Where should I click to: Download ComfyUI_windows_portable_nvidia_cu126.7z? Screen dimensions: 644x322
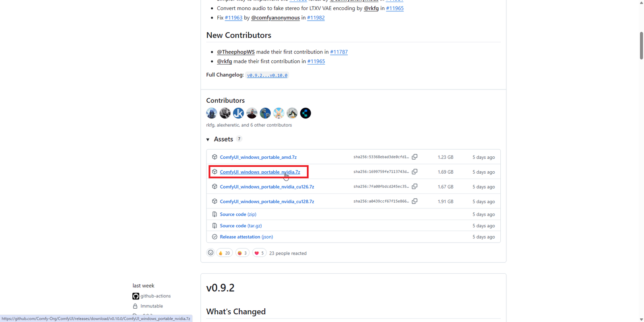pos(267,187)
